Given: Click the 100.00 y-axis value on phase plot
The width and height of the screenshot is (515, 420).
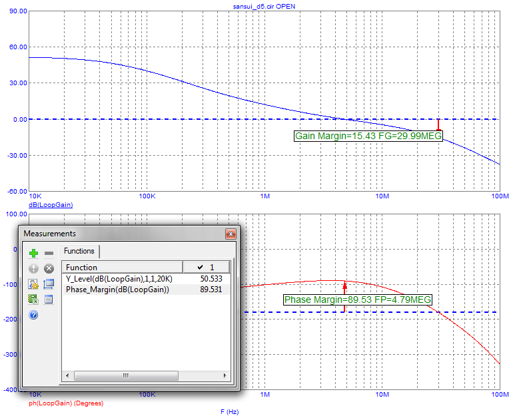Looking at the screenshot, I should tap(17, 214).
